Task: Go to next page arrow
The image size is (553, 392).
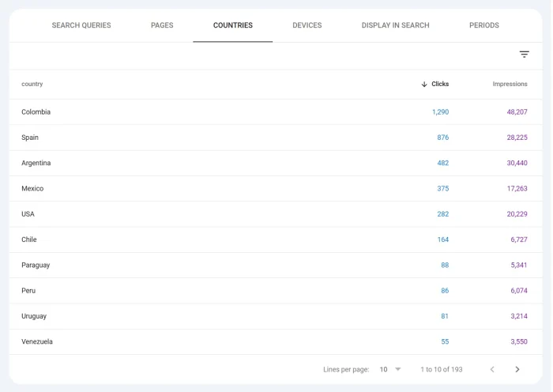Action: pos(517,369)
